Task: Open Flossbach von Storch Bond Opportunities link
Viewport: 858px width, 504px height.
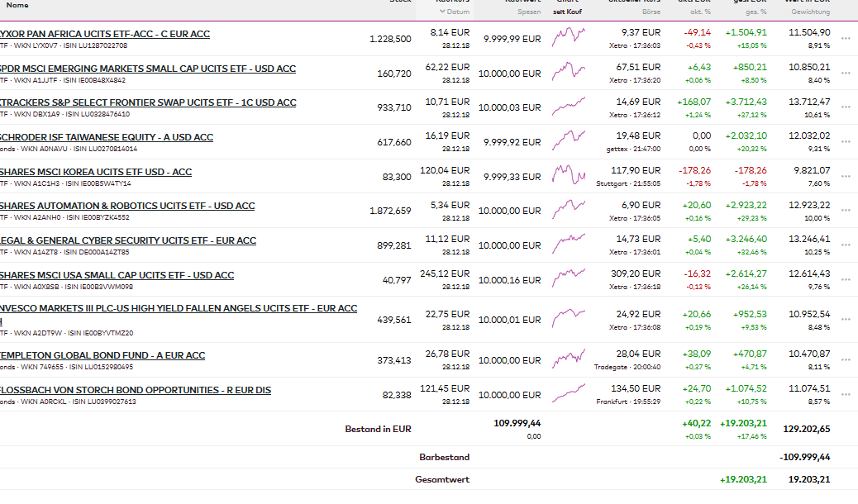Action: [x=136, y=390]
